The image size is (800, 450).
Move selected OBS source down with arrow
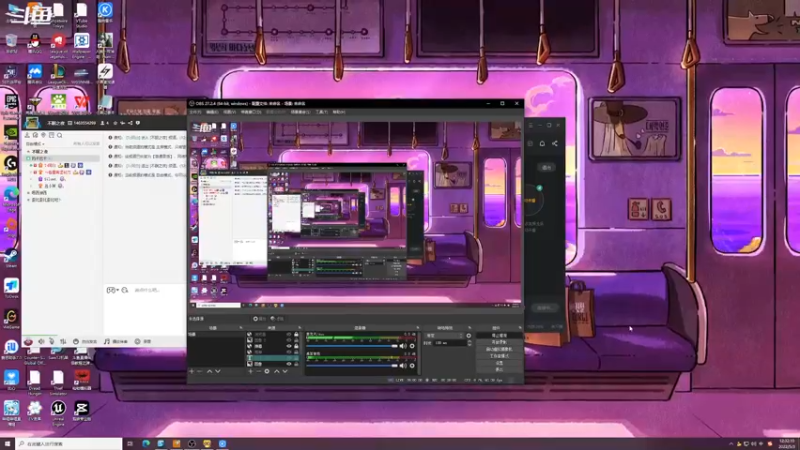[285, 371]
